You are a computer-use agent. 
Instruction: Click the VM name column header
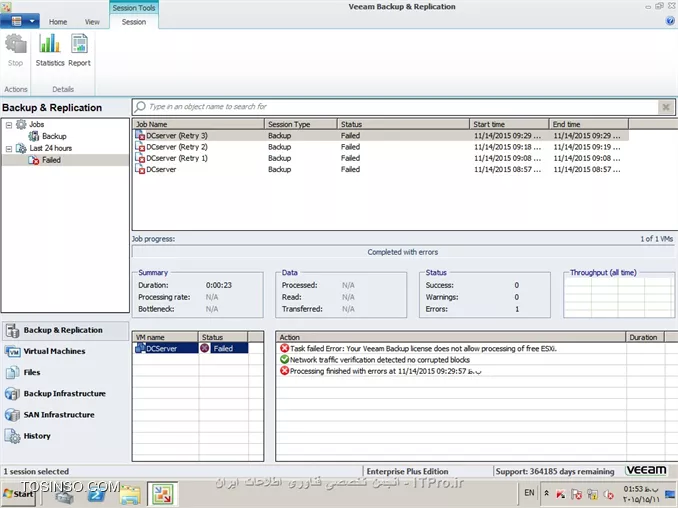coord(165,337)
